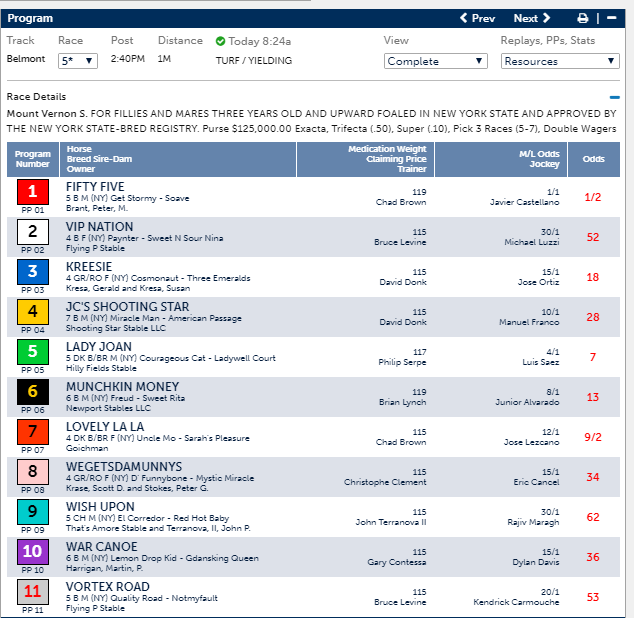Collapse the Race Details section
This screenshot has height=618, width=634.
coord(615,97)
